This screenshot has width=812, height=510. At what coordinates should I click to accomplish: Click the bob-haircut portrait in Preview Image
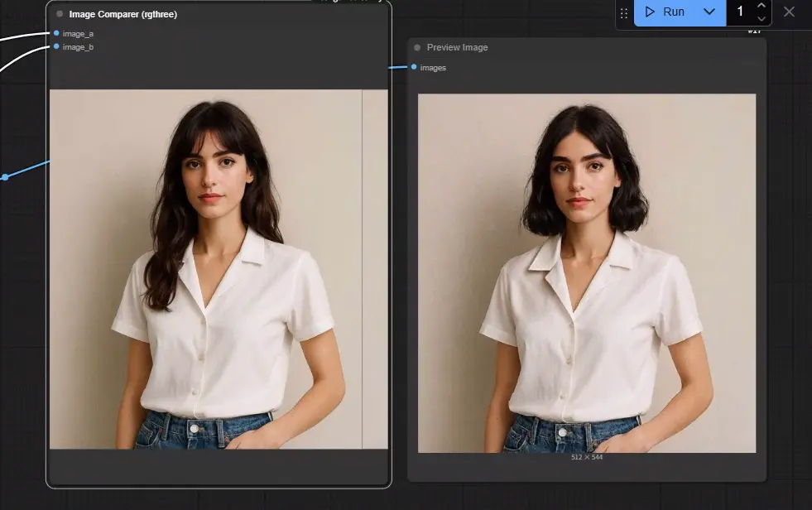587,273
